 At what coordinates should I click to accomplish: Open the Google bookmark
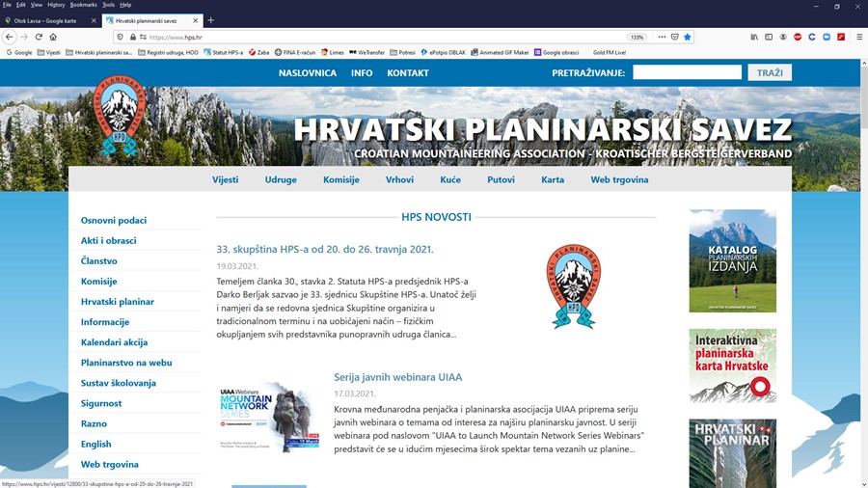(19, 53)
